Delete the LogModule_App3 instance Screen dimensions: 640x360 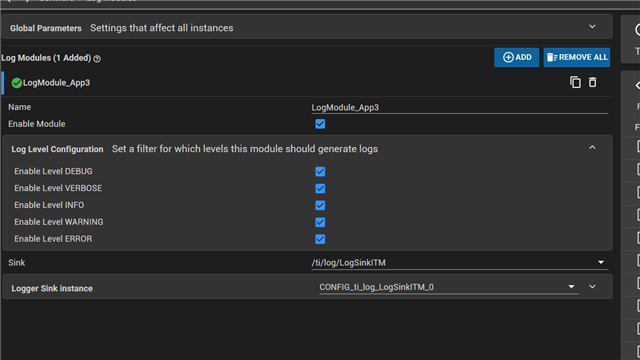coord(592,82)
